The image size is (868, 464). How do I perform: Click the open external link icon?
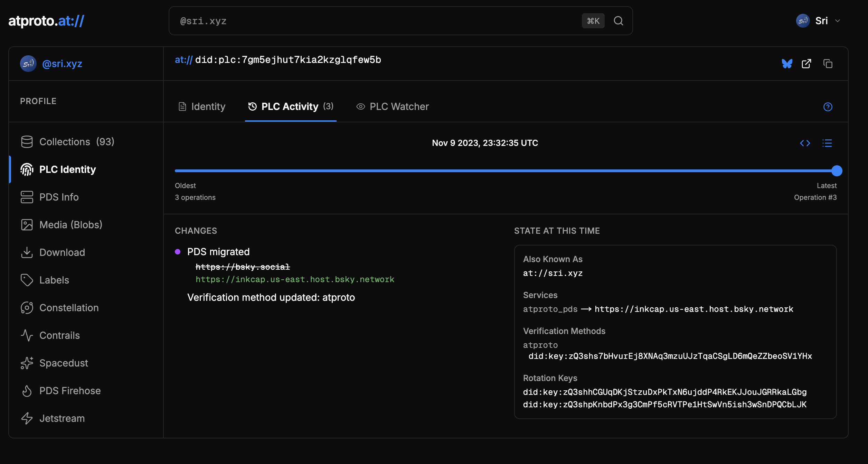point(806,64)
